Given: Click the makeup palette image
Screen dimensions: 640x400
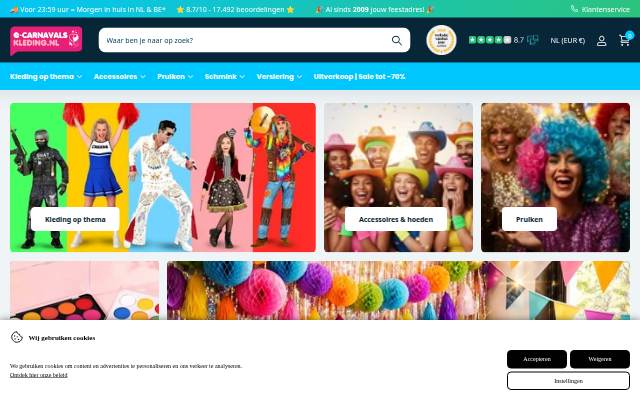Looking at the screenshot, I should (x=84, y=290).
